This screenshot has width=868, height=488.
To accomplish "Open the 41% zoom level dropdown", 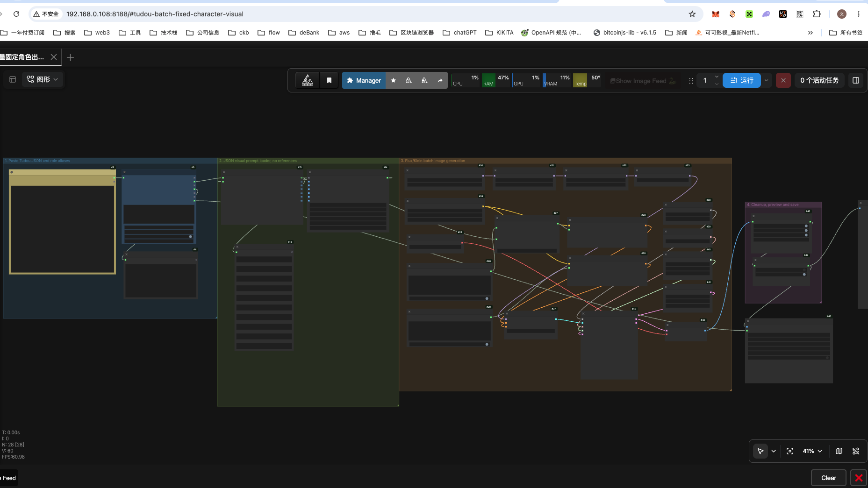I will (x=812, y=451).
